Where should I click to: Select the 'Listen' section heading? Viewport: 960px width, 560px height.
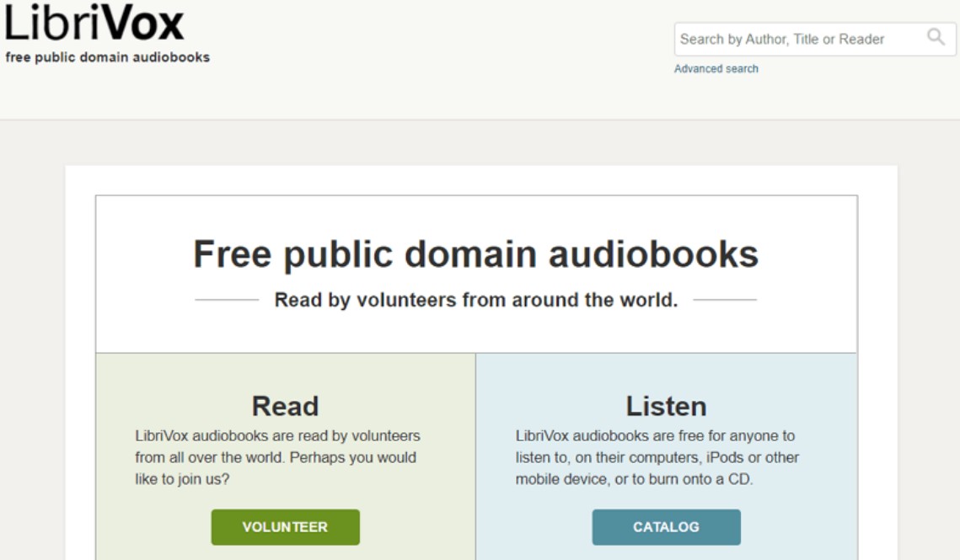click(667, 405)
